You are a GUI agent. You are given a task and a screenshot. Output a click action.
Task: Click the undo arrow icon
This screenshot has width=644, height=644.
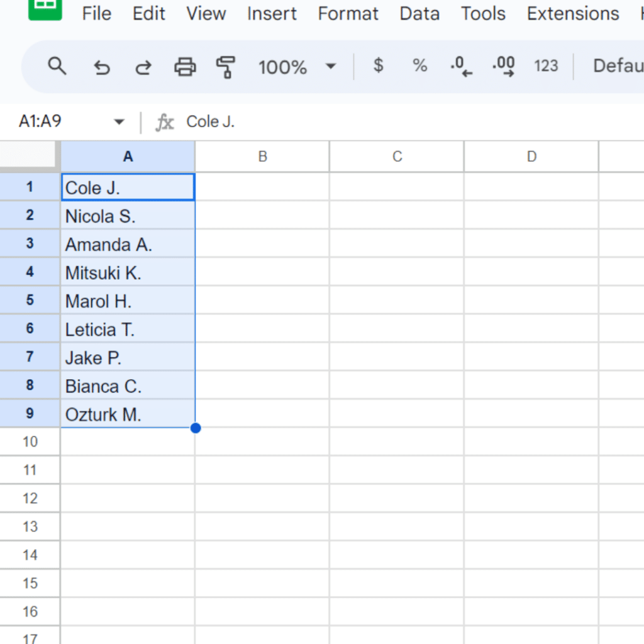(x=101, y=67)
